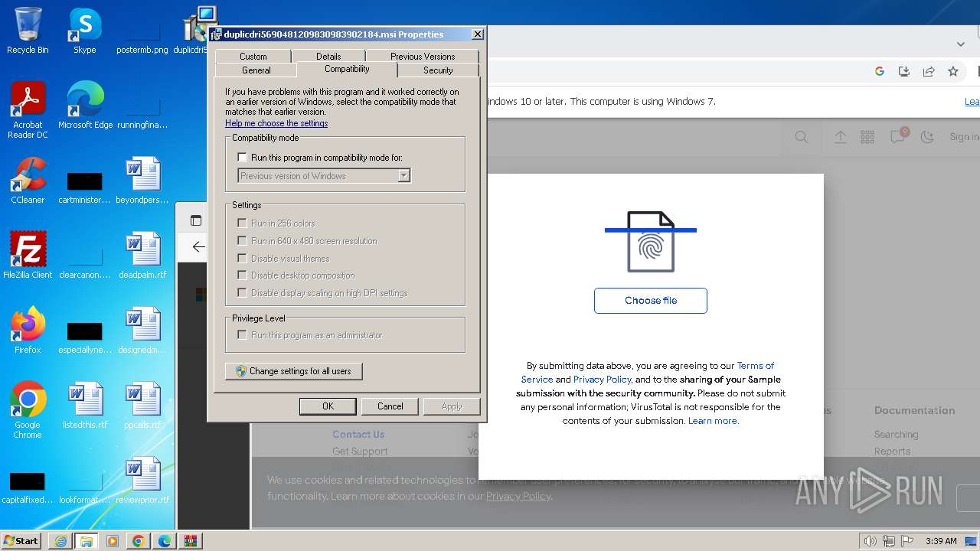Open VirusTotal notifications chat icon

(x=897, y=136)
